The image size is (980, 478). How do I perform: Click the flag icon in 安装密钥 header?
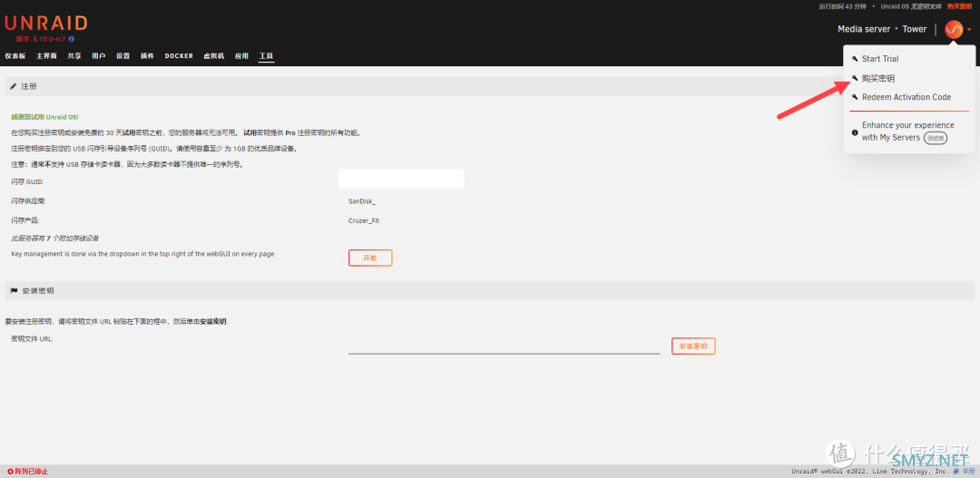(x=14, y=291)
